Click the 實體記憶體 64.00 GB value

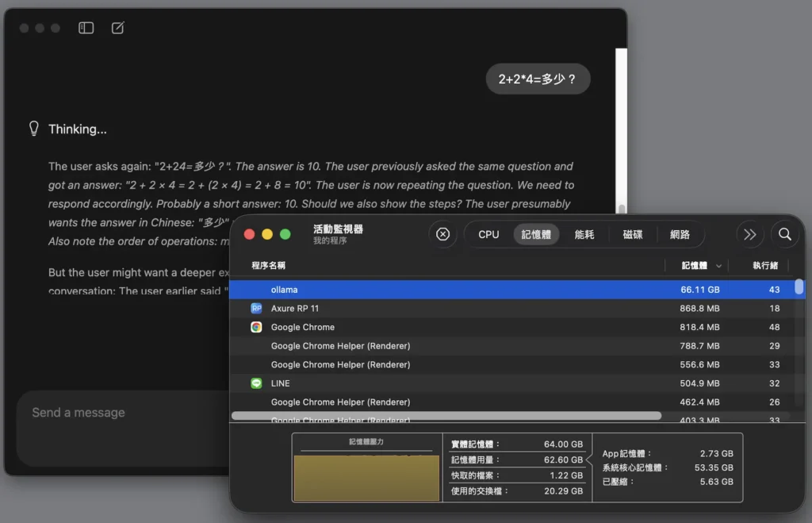(x=563, y=444)
